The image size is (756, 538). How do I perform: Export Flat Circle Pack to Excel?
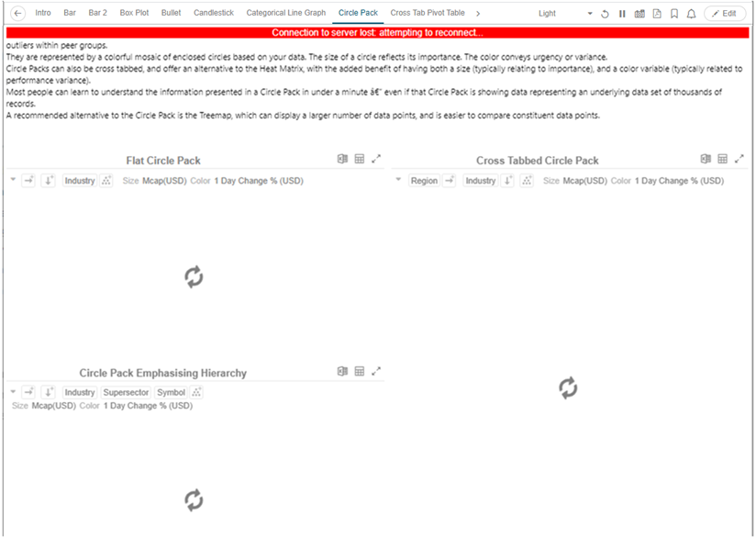click(x=342, y=159)
